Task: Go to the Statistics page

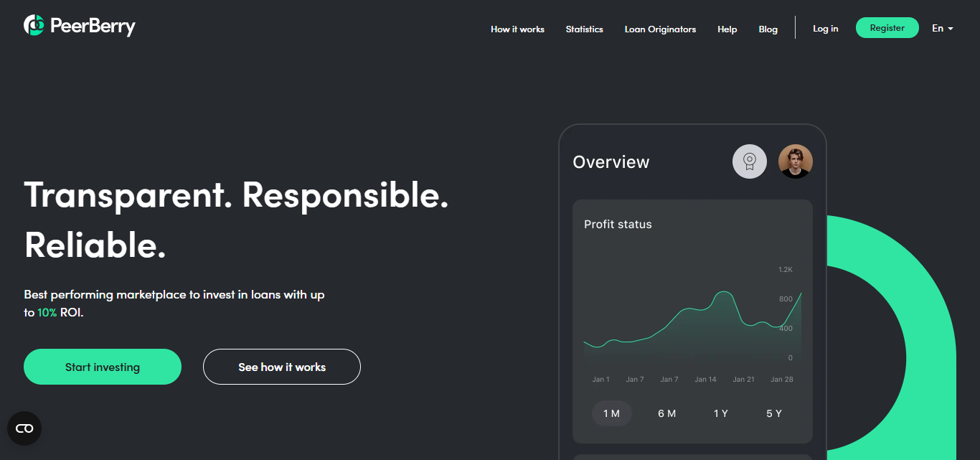Action: [x=584, y=29]
